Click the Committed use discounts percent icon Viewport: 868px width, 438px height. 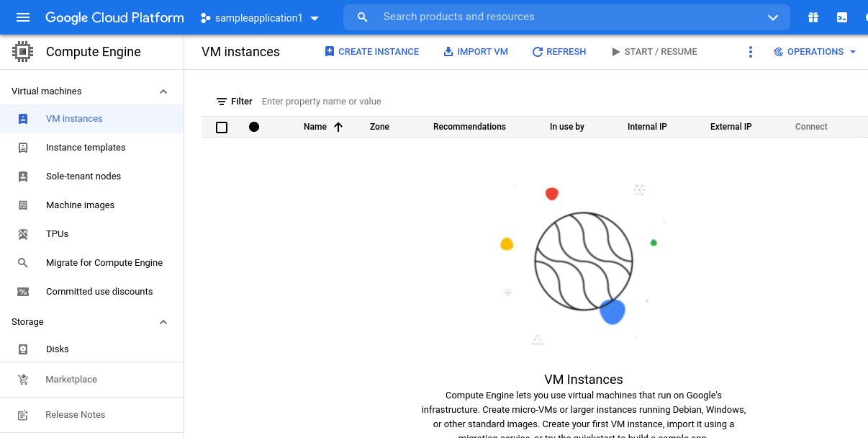tap(23, 292)
